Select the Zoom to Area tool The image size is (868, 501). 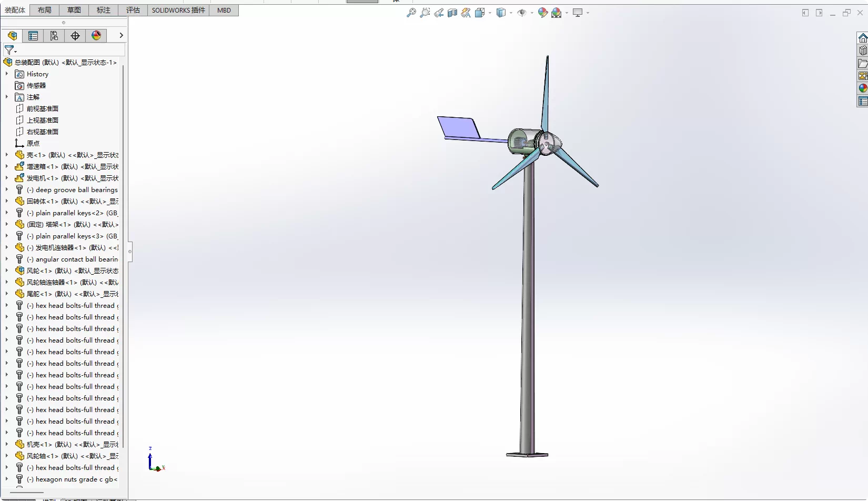click(x=425, y=13)
